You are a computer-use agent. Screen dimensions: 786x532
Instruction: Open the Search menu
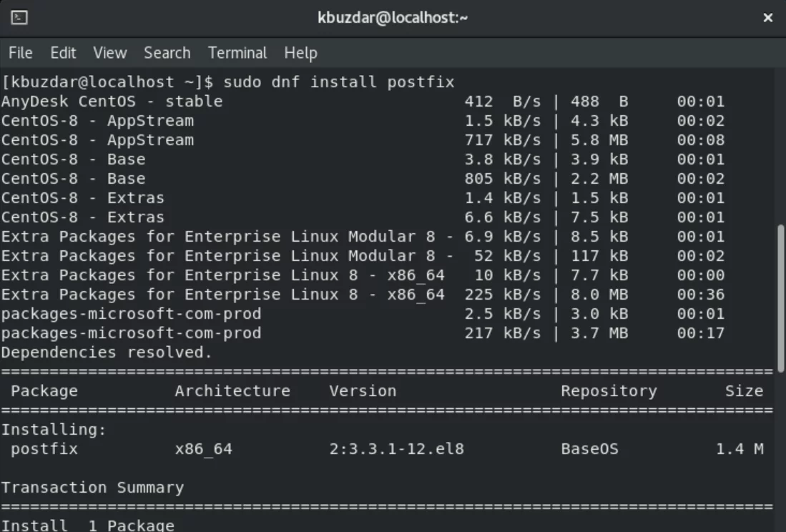167,53
